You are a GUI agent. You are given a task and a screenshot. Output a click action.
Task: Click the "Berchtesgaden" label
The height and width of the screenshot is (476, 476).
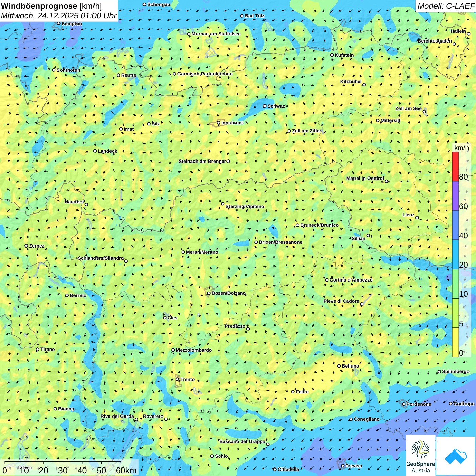(x=435, y=41)
